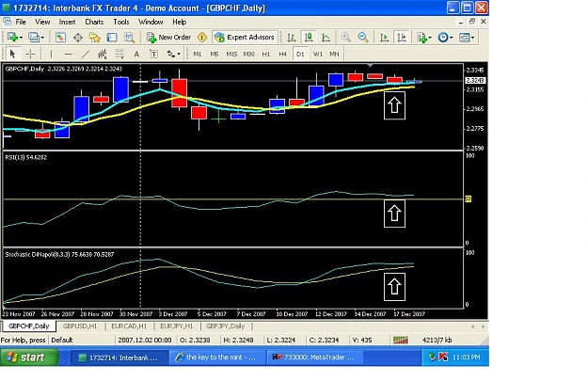
Task: Open the Tools menu
Action: (x=121, y=22)
